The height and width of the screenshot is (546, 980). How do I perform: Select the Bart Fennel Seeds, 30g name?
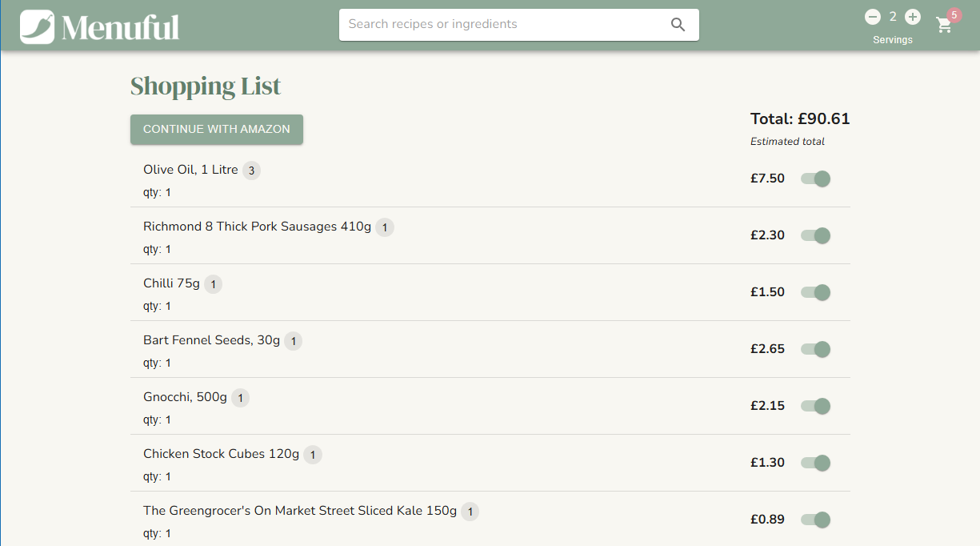(212, 340)
